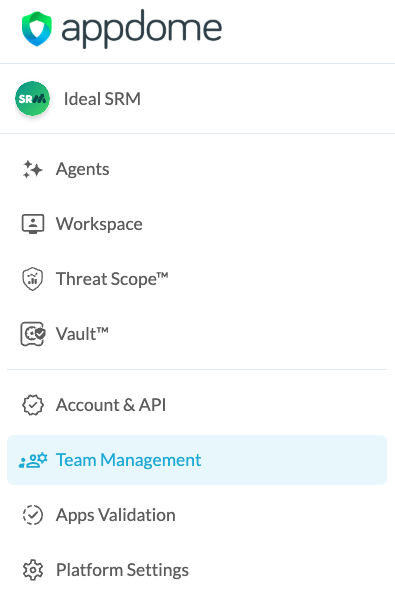
Task: Click the Workspace monitor icon
Action: [x=33, y=224]
